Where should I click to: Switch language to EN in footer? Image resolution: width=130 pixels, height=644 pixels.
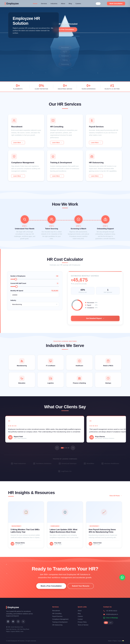click(x=106, y=623)
